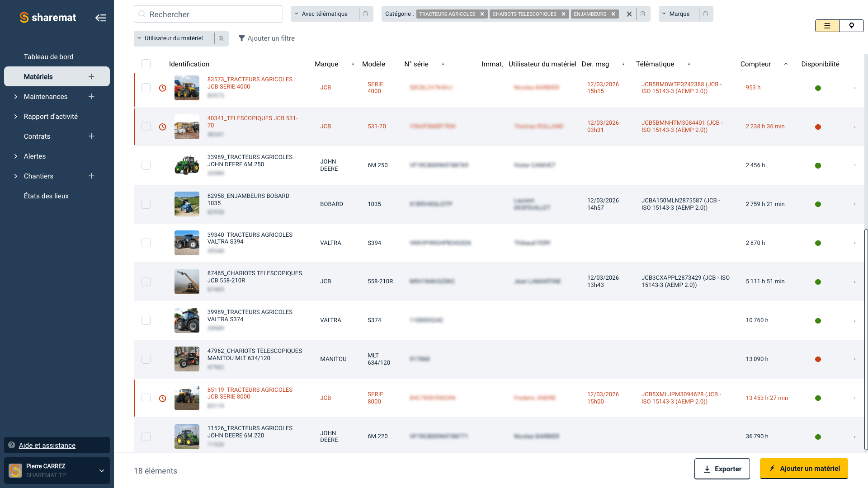The height and width of the screenshot is (488, 868).
Task: Expand the Rapport d'activité menu
Action: point(16,117)
